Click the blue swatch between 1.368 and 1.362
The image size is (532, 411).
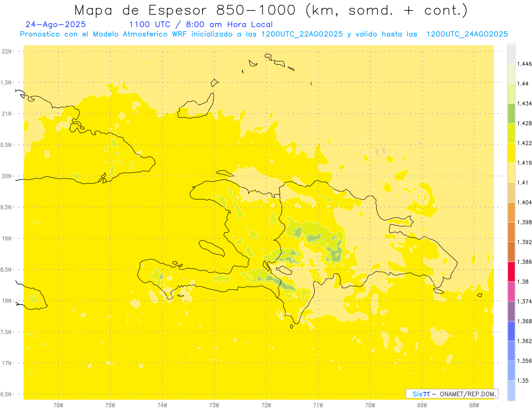coord(511,331)
